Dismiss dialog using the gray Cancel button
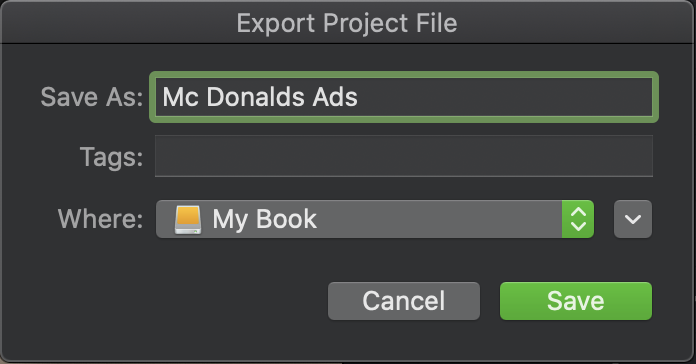696x364 pixels. click(403, 301)
